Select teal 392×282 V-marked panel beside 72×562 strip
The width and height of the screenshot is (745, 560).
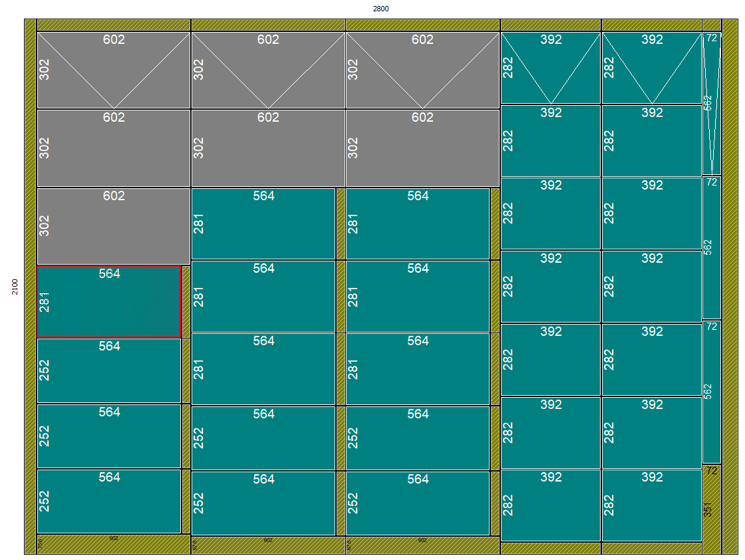[651, 68]
